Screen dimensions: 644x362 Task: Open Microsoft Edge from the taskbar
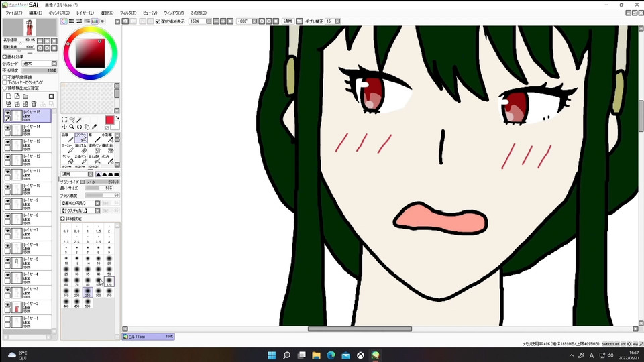tap(331, 355)
